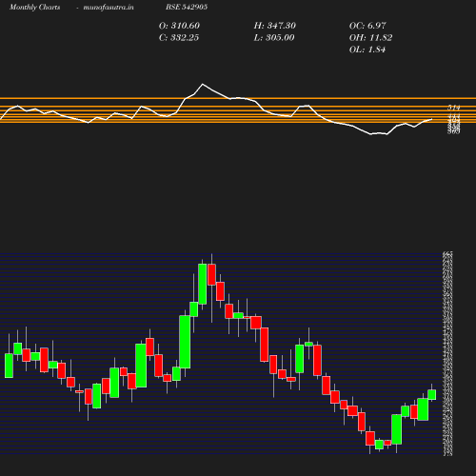Click the last green candlestick on the right
476x476 pixels.
pyautogui.click(x=432, y=395)
